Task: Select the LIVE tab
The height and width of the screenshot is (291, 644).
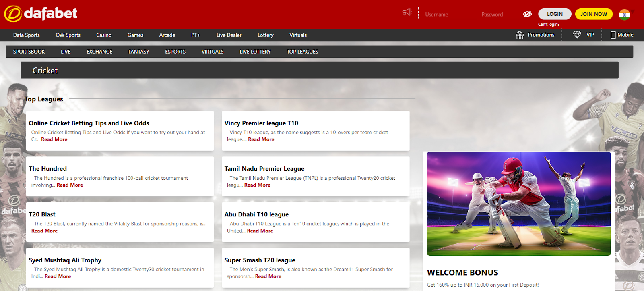Action: [66, 52]
